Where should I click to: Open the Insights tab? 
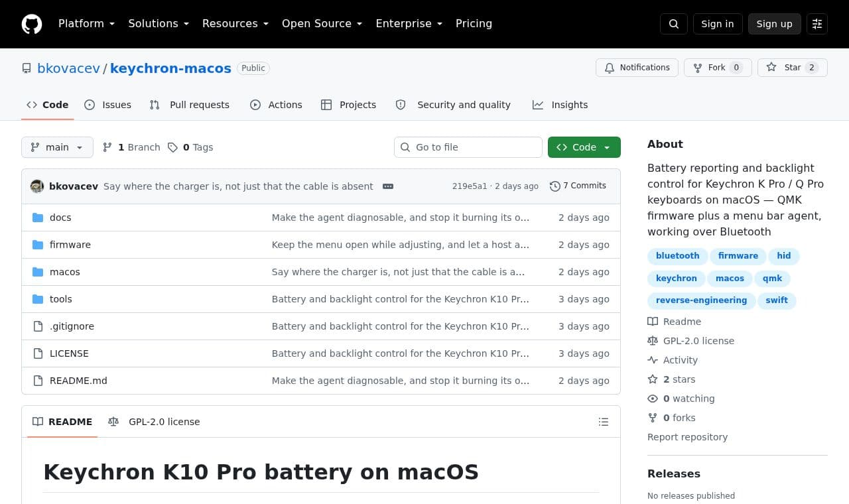560,105
